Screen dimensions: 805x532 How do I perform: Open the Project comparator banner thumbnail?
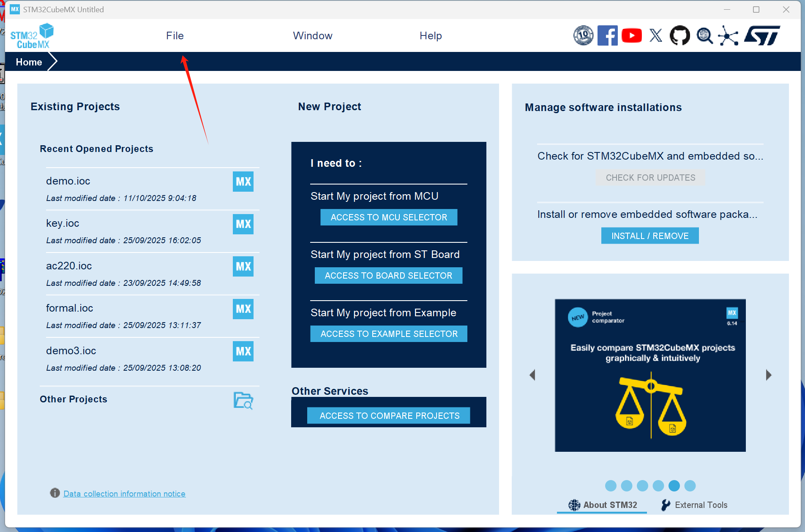(x=650, y=375)
